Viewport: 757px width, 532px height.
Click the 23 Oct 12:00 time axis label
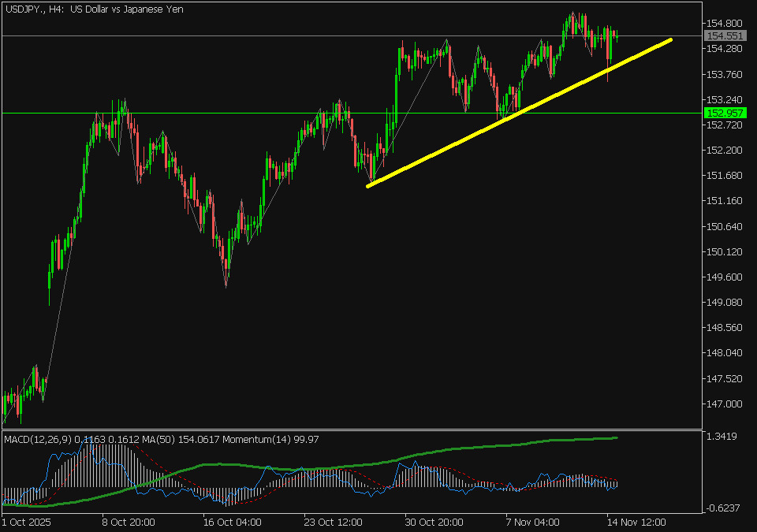pos(332,522)
